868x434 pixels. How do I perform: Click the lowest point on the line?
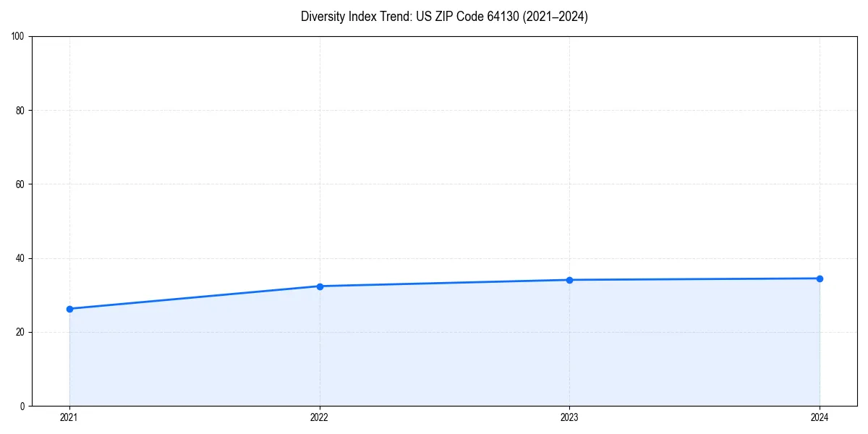pyautogui.click(x=69, y=309)
